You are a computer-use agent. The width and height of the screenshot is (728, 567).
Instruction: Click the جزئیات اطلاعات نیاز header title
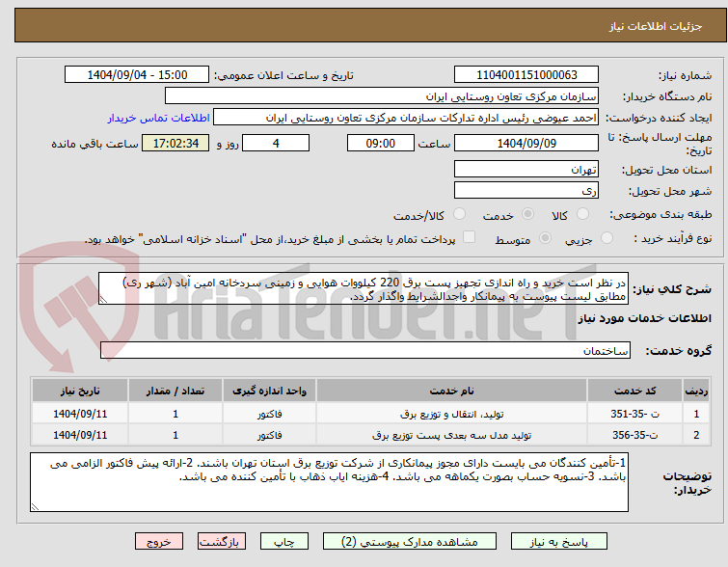655,26
